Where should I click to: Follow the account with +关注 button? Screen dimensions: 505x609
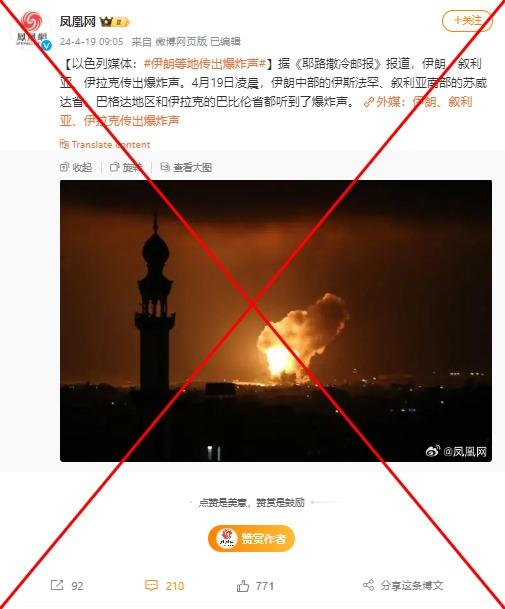pyautogui.click(x=467, y=20)
